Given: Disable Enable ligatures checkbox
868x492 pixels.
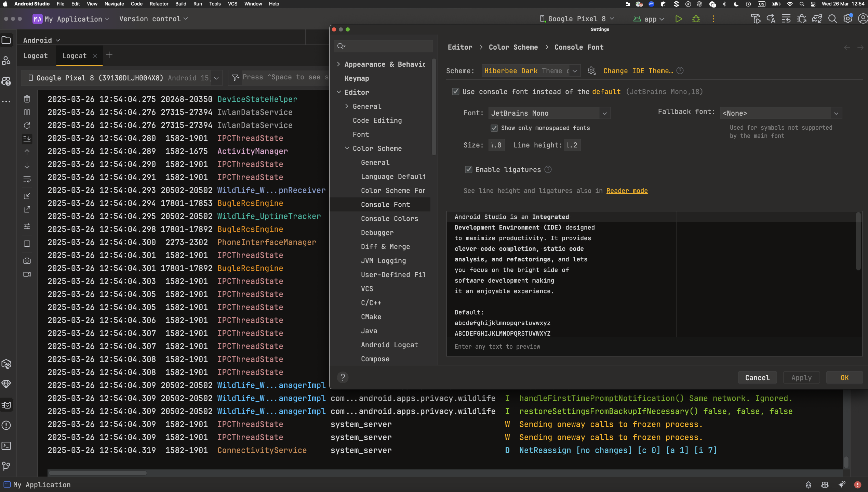Looking at the screenshot, I should tap(468, 170).
